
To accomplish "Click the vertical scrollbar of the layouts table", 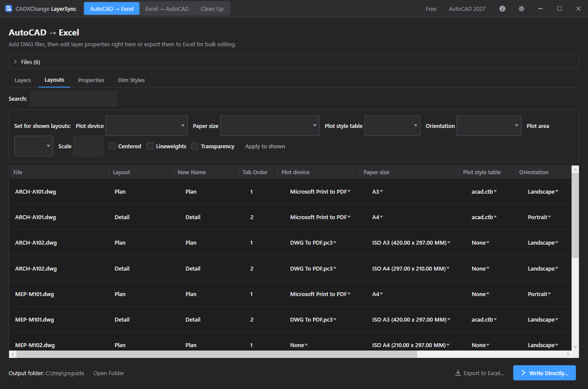I will tap(575, 216).
